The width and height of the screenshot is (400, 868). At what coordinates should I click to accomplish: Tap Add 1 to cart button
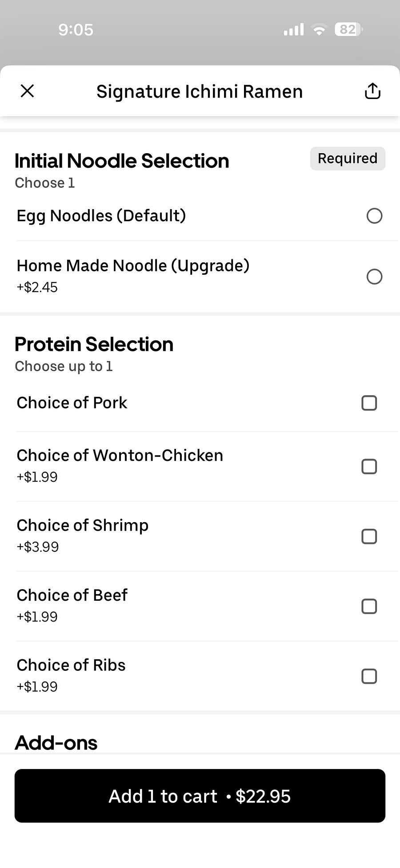[200, 796]
